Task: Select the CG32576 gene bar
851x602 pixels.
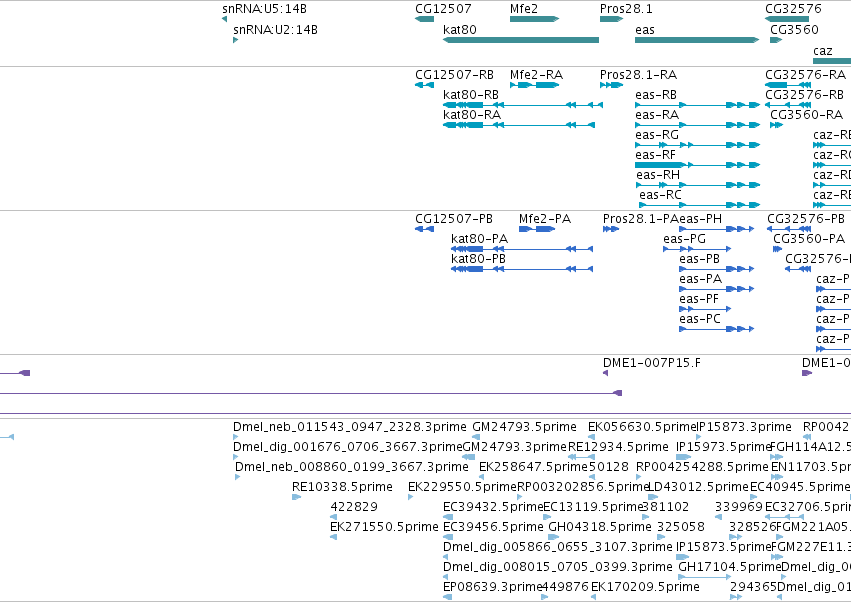Action: (x=787, y=19)
